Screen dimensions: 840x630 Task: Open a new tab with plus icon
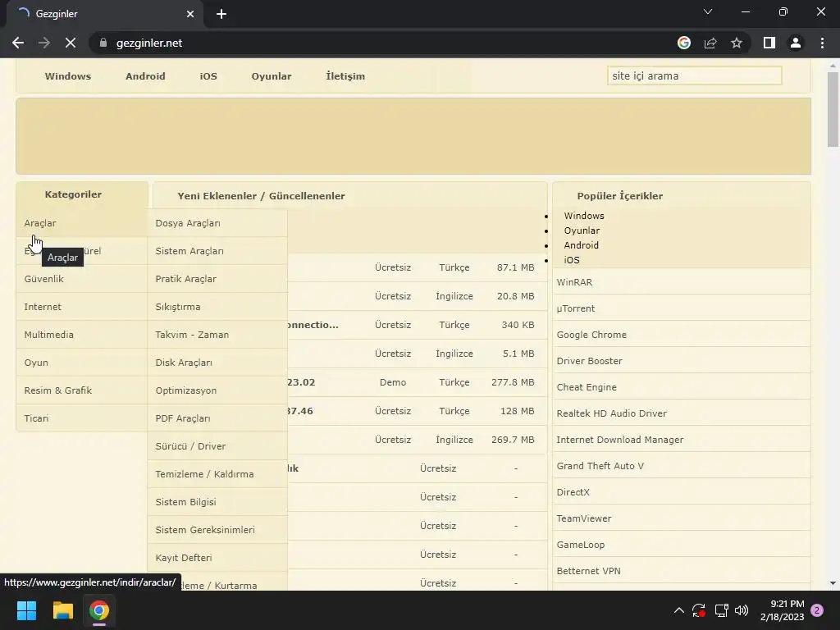click(x=221, y=14)
